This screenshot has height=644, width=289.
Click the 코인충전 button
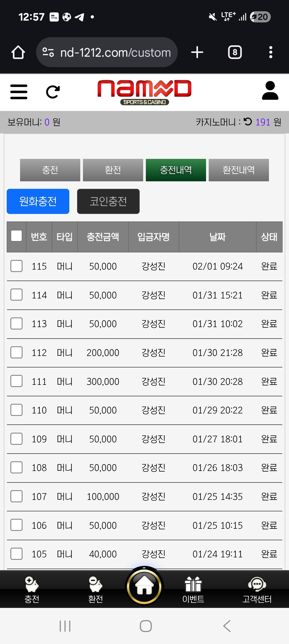pyautogui.click(x=108, y=201)
